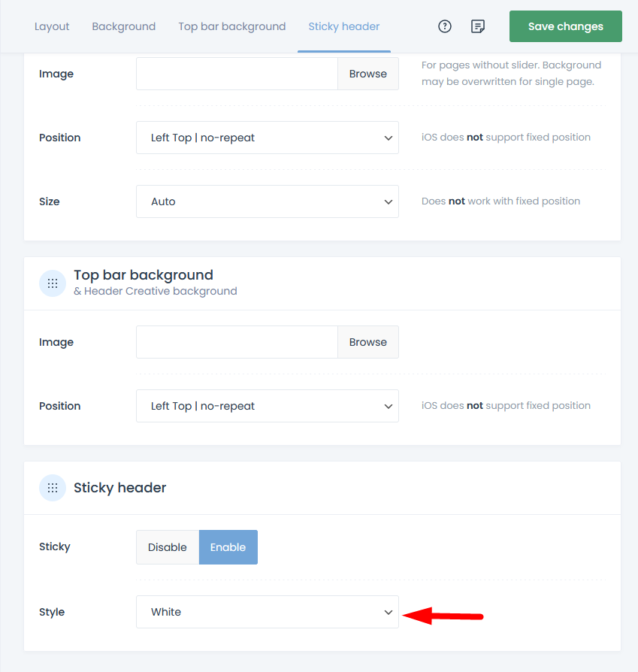Click the Save changes button
638x672 pixels.
(565, 26)
